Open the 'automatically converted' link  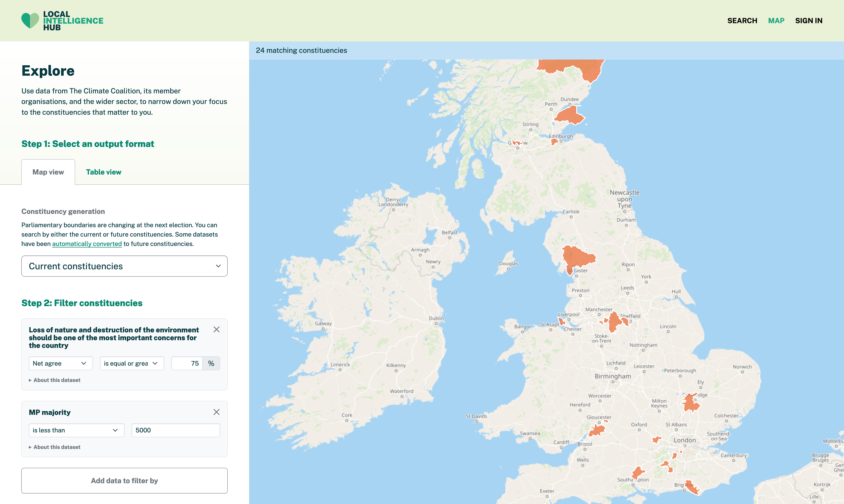point(87,244)
